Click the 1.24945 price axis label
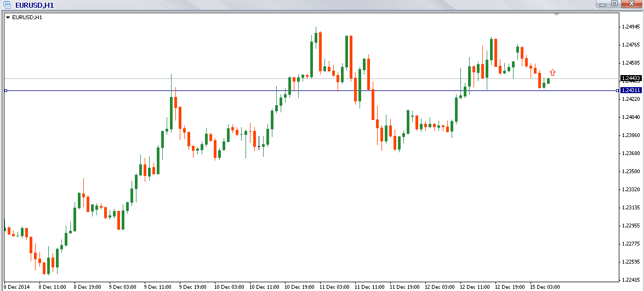 point(630,27)
